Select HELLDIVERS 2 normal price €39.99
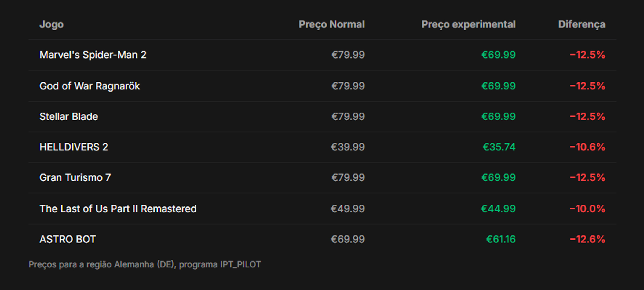Viewport: 644px width, 290px height. point(348,147)
